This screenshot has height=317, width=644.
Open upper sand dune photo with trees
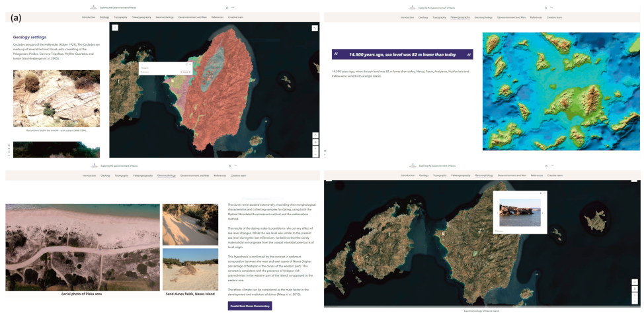[x=190, y=224]
